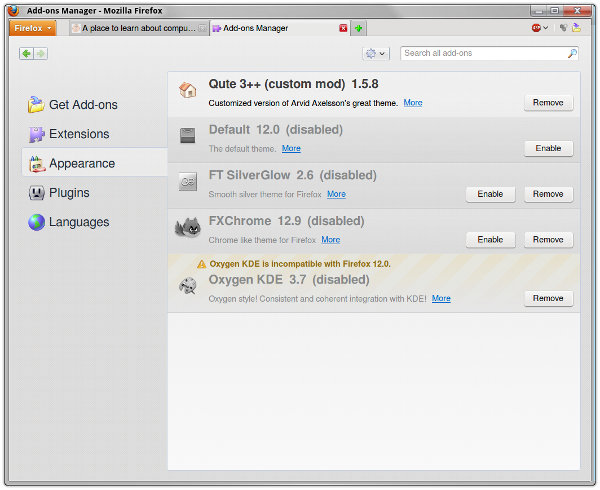Click the gray extension icon in tab bar
The height and width of the screenshot is (490, 600).
click(x=563, y=28)
